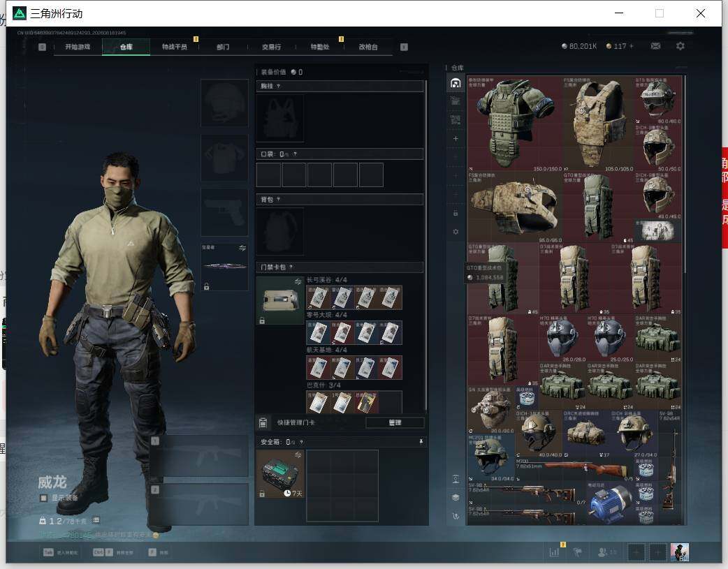The height and width of the screenshot is (569, 728).
Task: Select the gold 巴克什 keycard
Action: click(366, 402)
